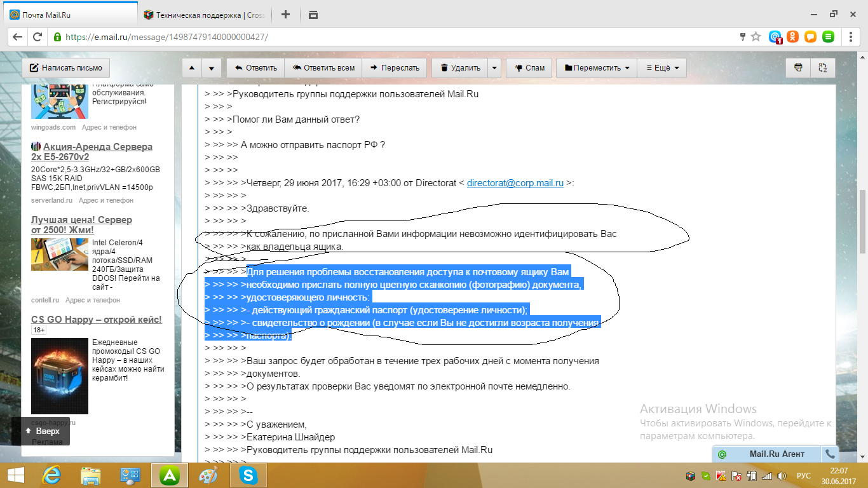Print the message using printer icon
868x488 pixels.
(x=799, y=68)
